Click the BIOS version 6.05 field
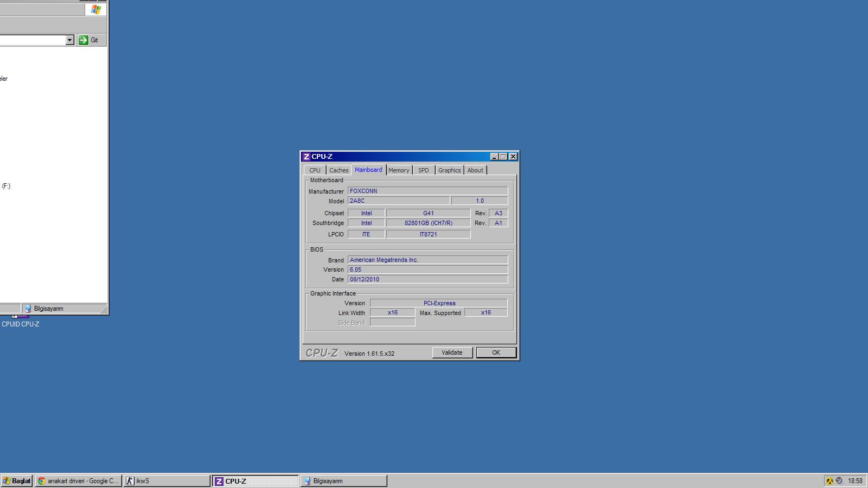868x488 pixels. point(427,269)
